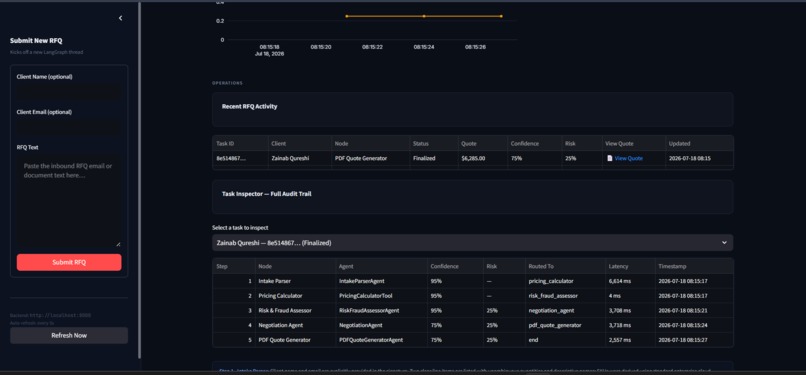Select the Risk & Fraud Assessor node cell
Image resolution: width=806 pixels, height=375 pixels.
tap(295, 310)
